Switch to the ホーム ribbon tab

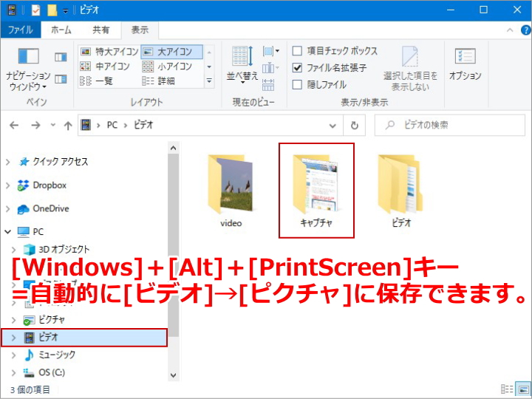[61, 30]
